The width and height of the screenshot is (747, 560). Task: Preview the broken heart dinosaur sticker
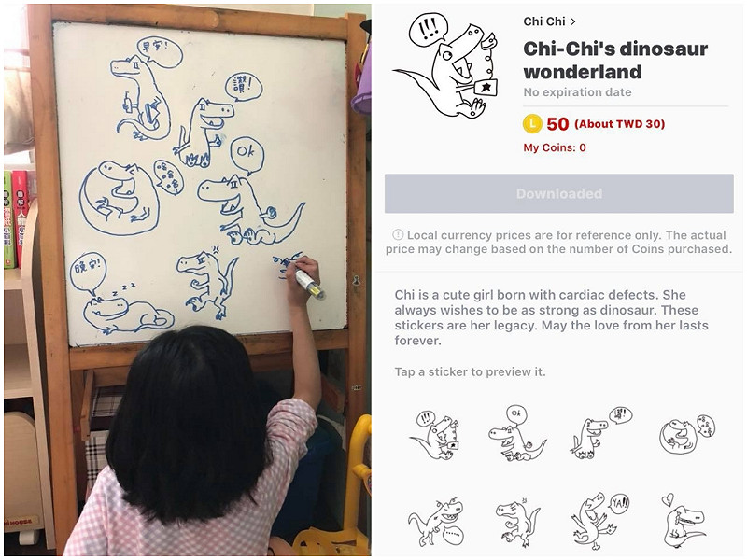point(684,521)
